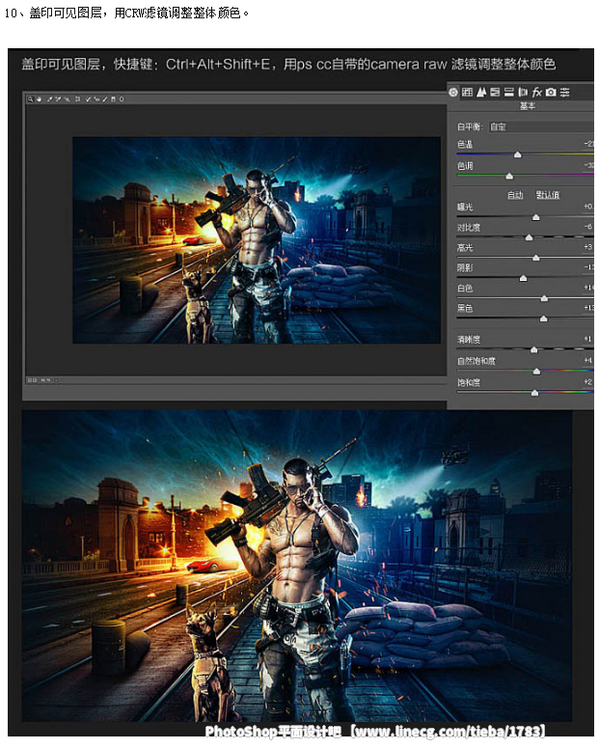Select the Hand tool in Camera Raw toolbar
Image resolution: width=599 pixels, height=750 pixels.
pos(39,99)
